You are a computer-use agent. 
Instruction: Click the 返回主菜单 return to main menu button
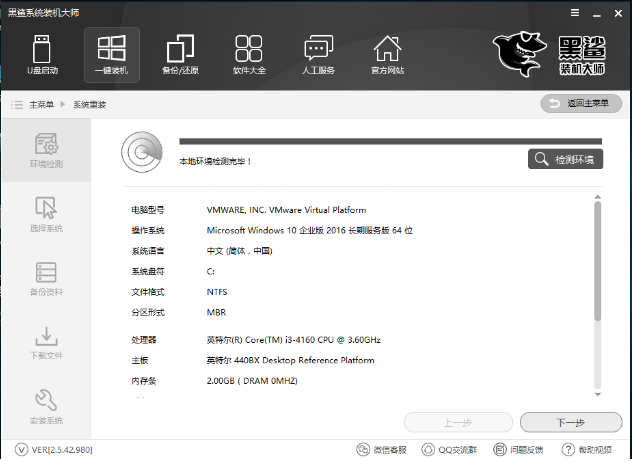coord(580,103)
